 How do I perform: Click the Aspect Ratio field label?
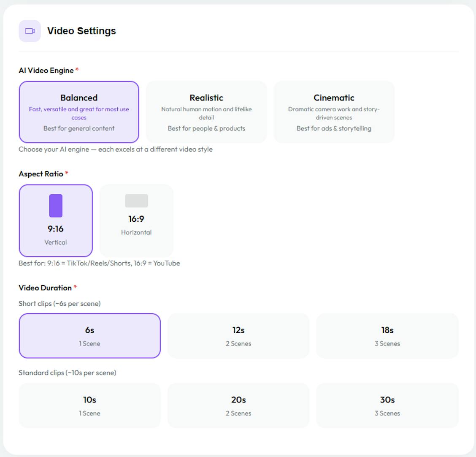pos(41,174)
